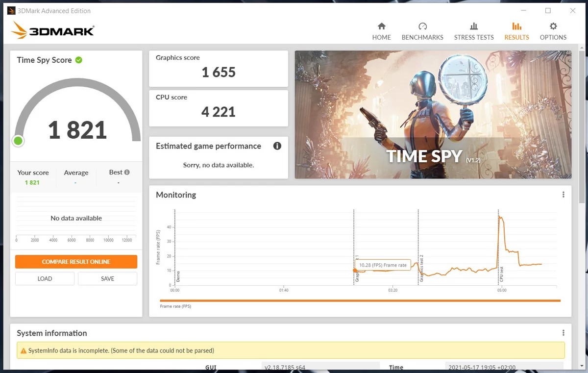Viewport: 588px width, 373px height.
Task: Click COMPARE RESULT ONLINE button
Action: [x=76, y=262]
